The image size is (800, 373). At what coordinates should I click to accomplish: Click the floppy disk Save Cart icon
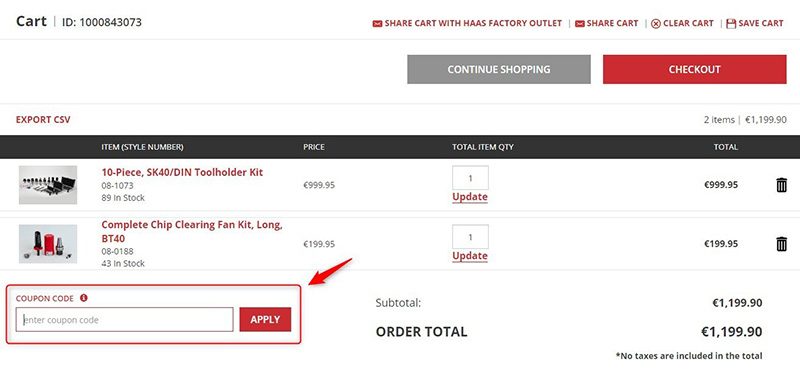731,23
